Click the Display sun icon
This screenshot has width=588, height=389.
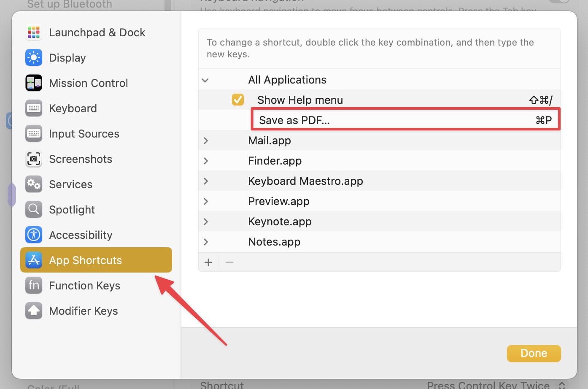point(34,58)
